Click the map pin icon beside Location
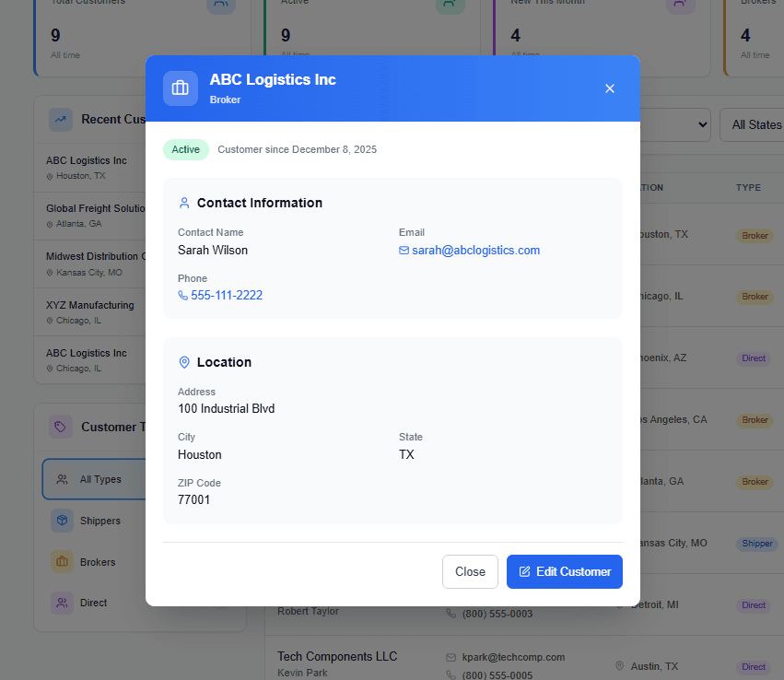Viewport: 784px width, 680px height. coord(184,362)
